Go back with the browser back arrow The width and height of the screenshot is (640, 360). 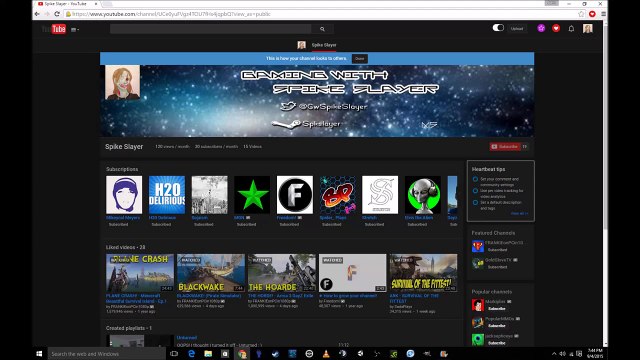click(37, 14)
